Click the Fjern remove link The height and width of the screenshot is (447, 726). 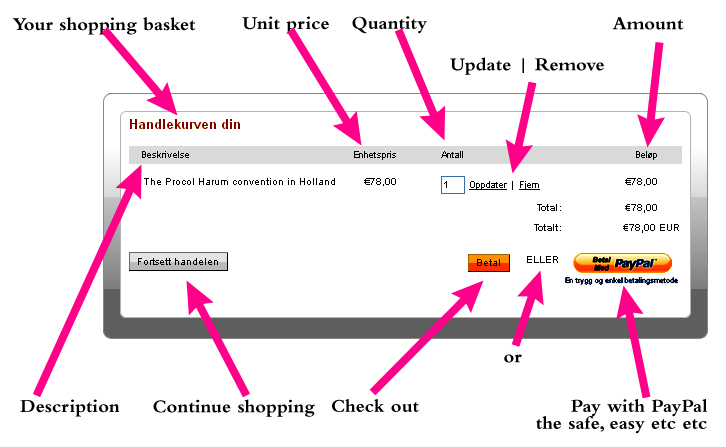point(529,185)
